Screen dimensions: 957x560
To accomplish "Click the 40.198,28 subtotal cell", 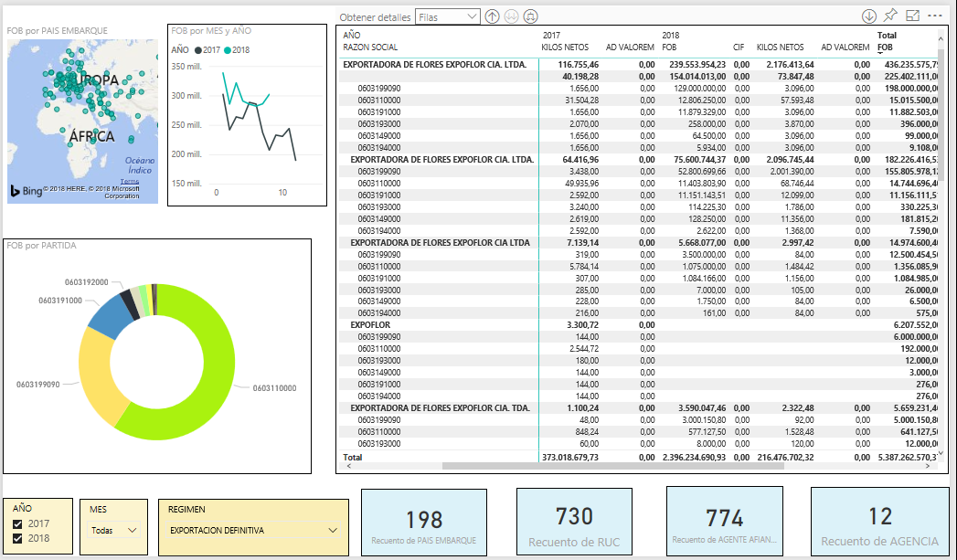I will point(580,76).
